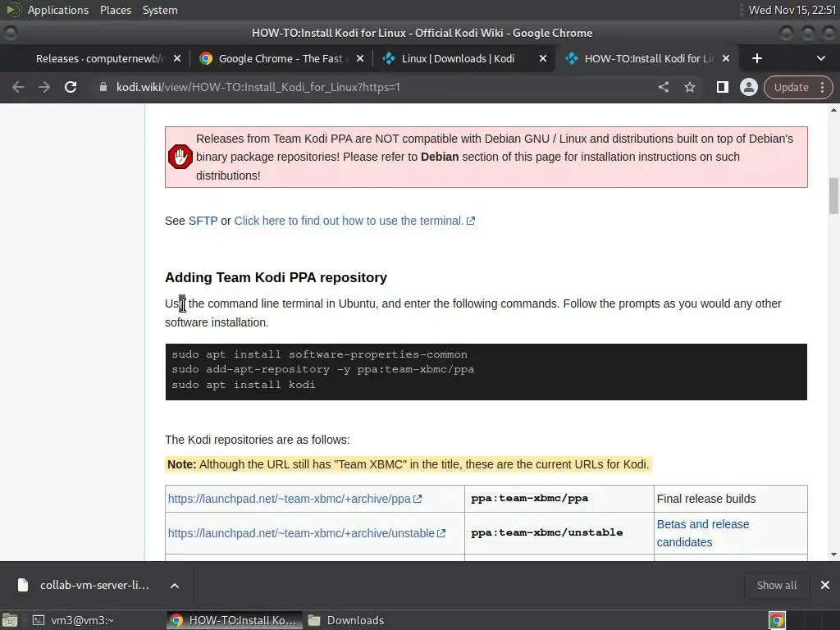Image resolution: width=840 pixels, height=630 pixels.
Task: Open Betas and release candidates link
Action: coord(703,533)
